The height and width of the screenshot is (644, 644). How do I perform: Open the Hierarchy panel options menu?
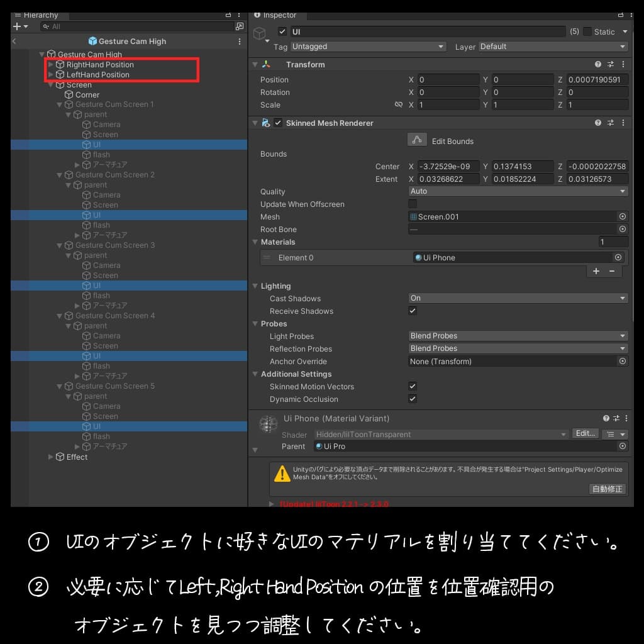click(239, 14)
